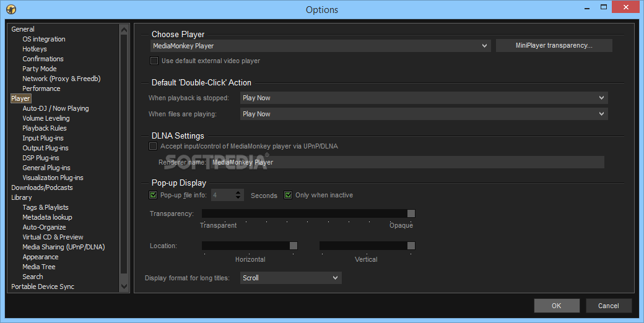644x323 pixels.
Task: Select Playback Rules page
Action: click(45, 128)
